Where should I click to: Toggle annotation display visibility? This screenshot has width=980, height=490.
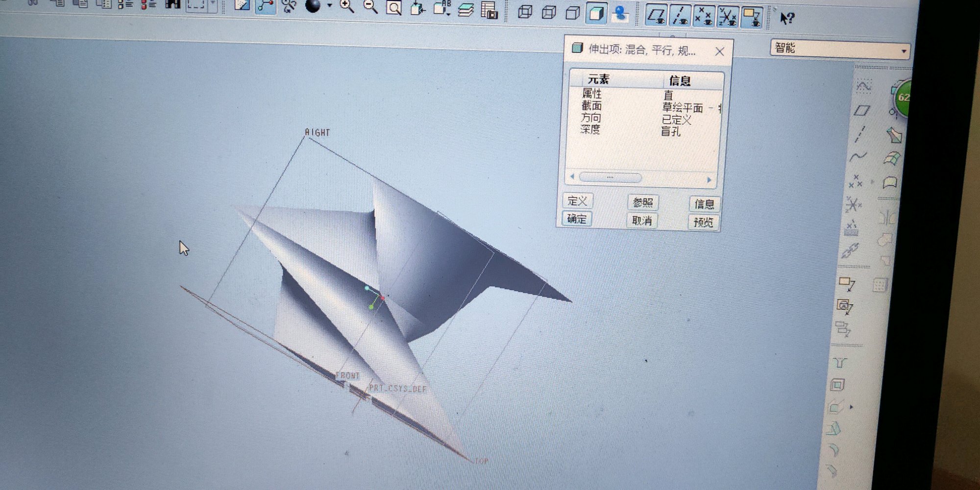tap(752, 19)
